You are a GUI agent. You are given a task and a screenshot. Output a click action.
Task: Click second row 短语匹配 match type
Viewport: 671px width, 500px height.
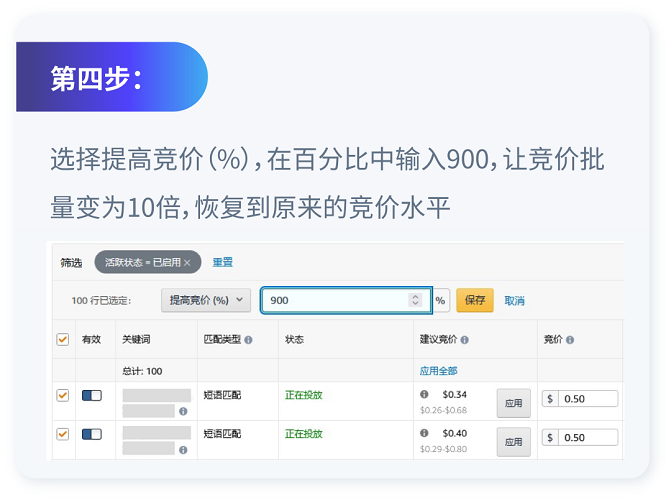pos(222,434)
